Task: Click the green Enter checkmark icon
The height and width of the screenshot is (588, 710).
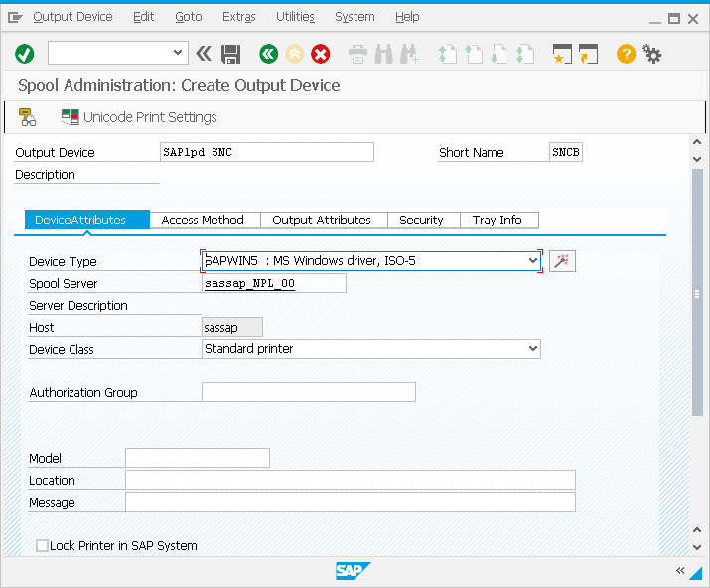Action: (25, 54)
